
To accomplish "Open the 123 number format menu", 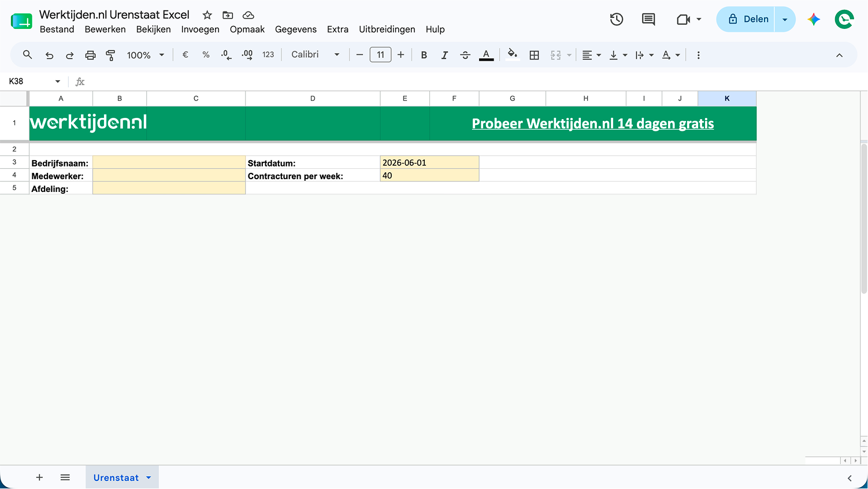I will click(x=268, y=55).
